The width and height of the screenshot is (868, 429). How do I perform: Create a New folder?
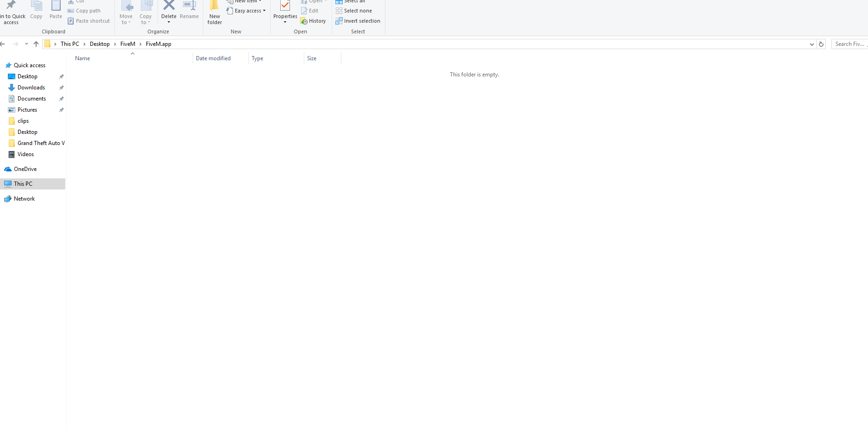pyautogui.click(x=214, y=13)
